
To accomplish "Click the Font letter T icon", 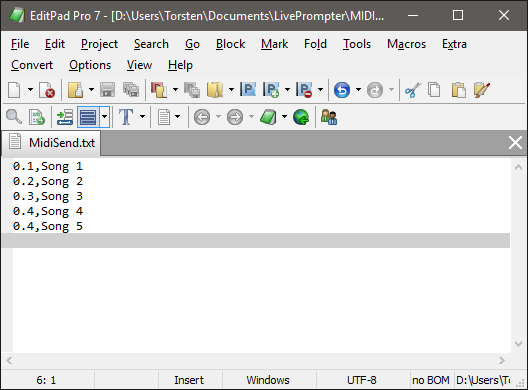I will point(126,117).
